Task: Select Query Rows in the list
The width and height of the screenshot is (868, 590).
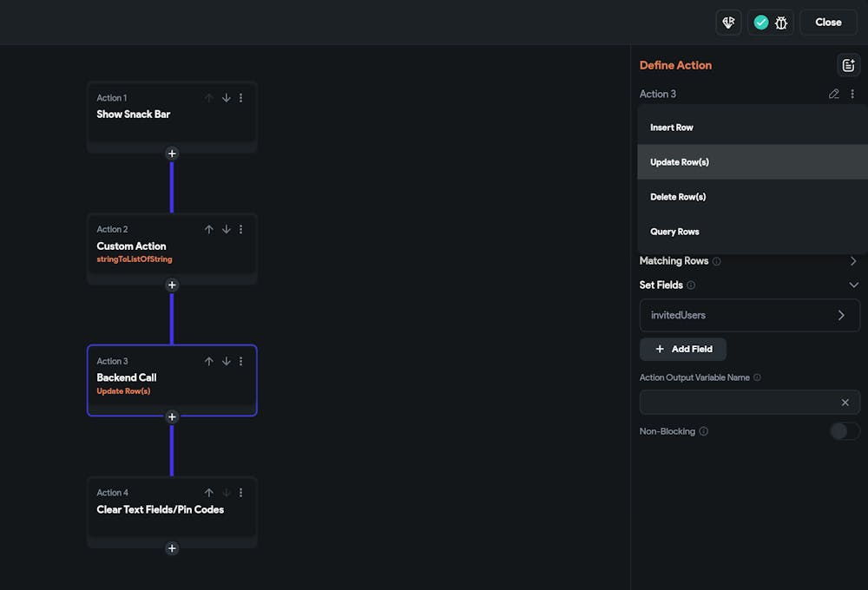Action: coord(674,232)
